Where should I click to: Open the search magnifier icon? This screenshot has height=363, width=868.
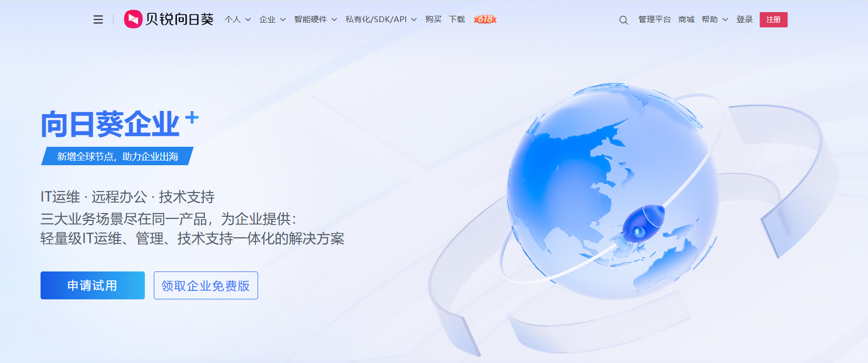tap(624, 20)
